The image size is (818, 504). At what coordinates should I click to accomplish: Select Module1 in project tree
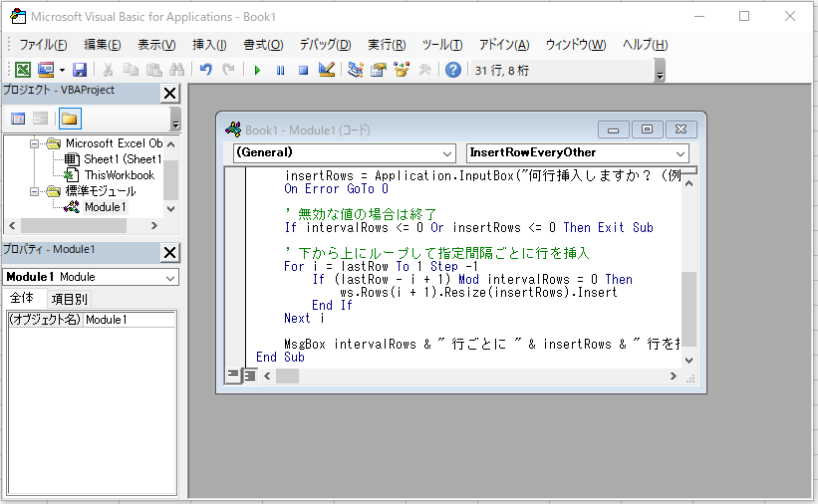tap(105, 207)
